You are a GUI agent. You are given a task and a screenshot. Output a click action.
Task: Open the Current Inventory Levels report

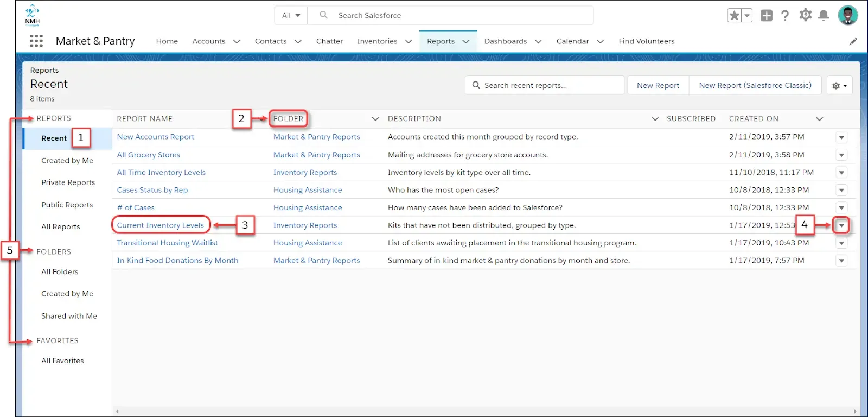click(x=161, y=225)
